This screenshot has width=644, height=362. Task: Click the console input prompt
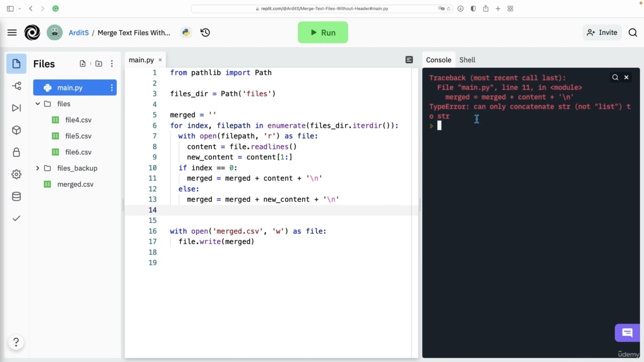point(439,126)
